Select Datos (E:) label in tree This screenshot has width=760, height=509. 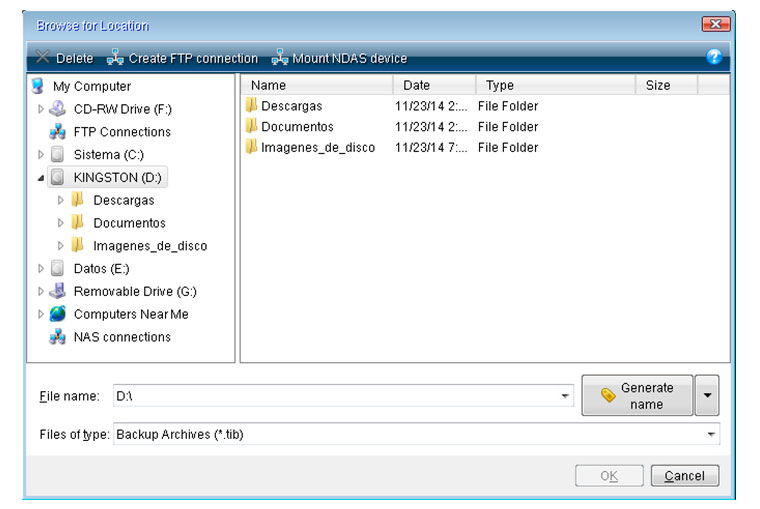(101, 269)
